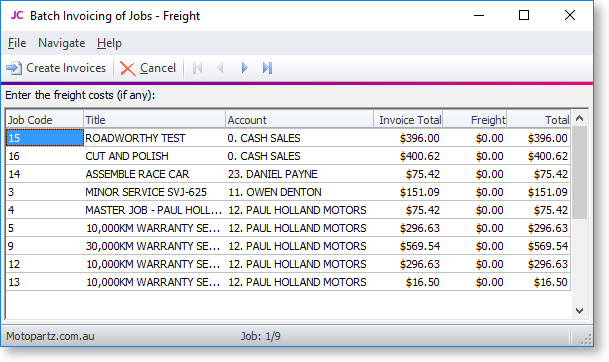Viewport: 609px width, 362px height.
Task: Click the status bar resize grip
Action: click(x=586, y=338)
